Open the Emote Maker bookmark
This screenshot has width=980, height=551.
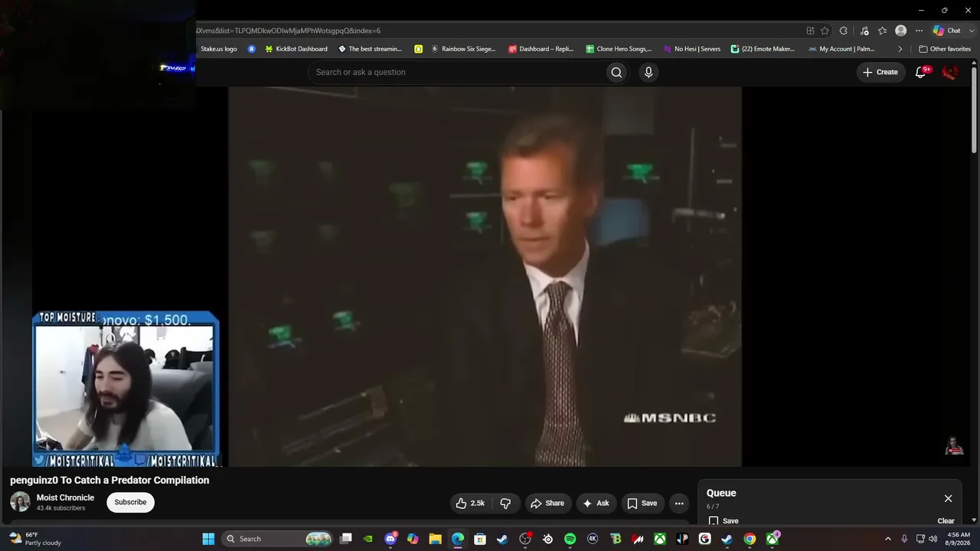[x=763, y=49]
